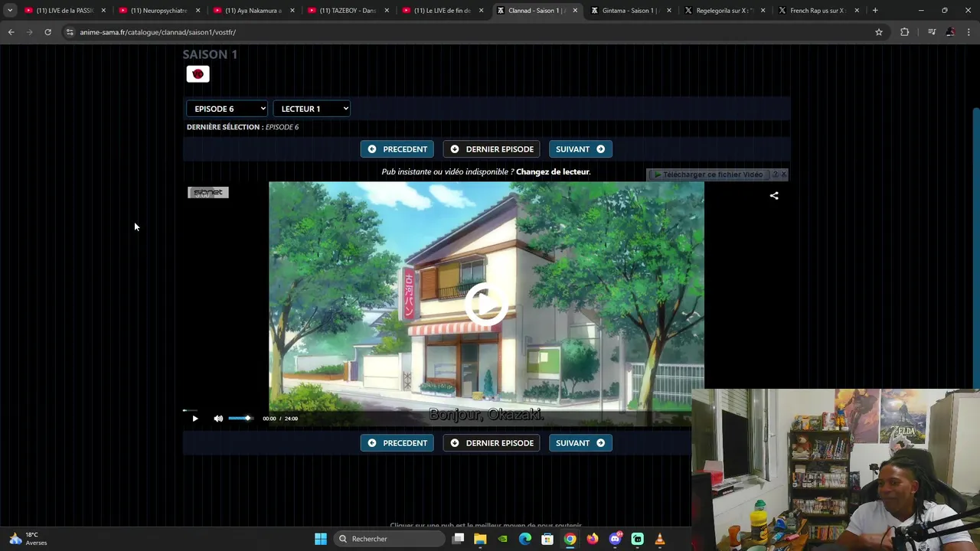Open a new browser tab

pyautogui.click(x=875, y=11)
